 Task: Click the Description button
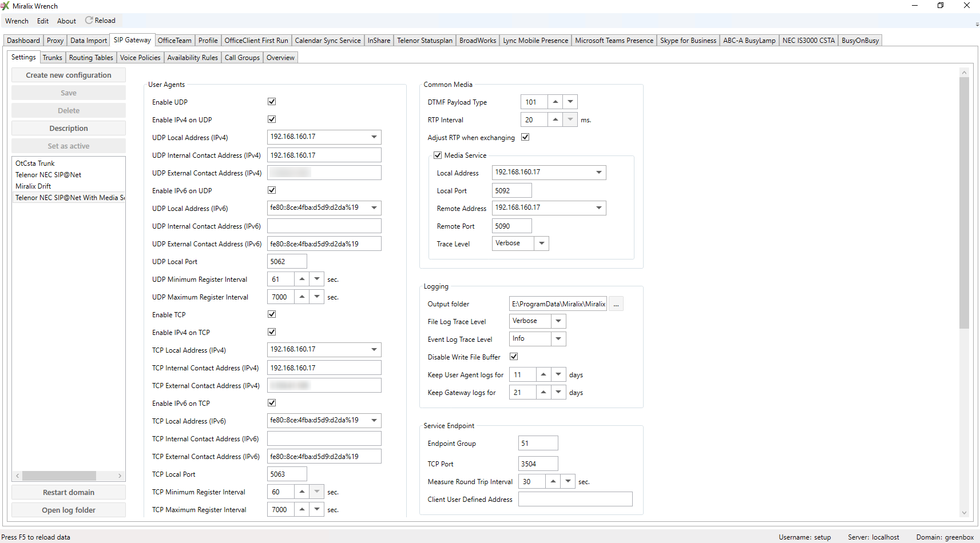click(x=69, y=129)
